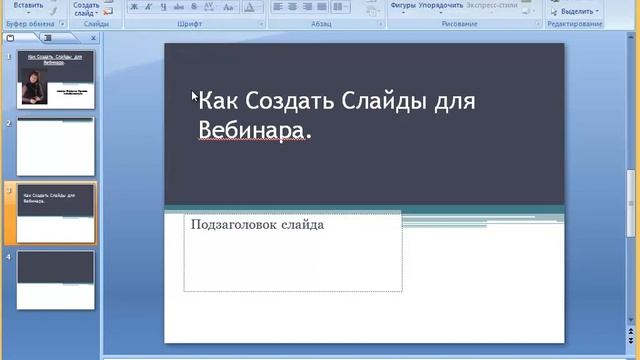Close the slides pane
The height and width of the screenshot is (360, 640).
[x=93, y=38]
